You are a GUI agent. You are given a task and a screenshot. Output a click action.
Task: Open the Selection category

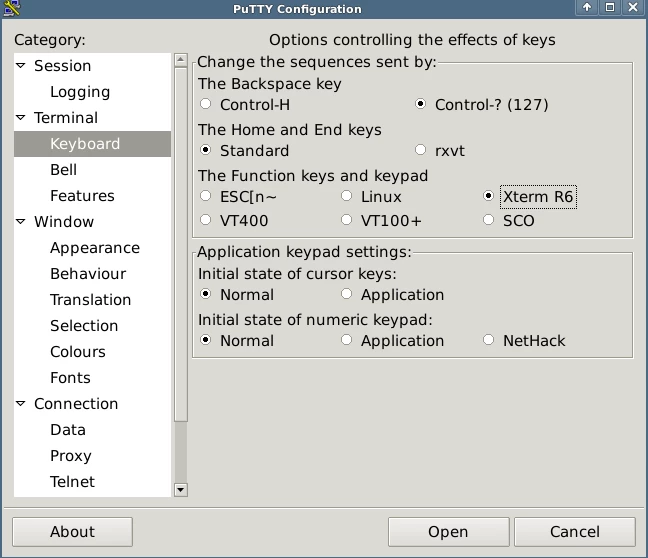pos(84,326)
